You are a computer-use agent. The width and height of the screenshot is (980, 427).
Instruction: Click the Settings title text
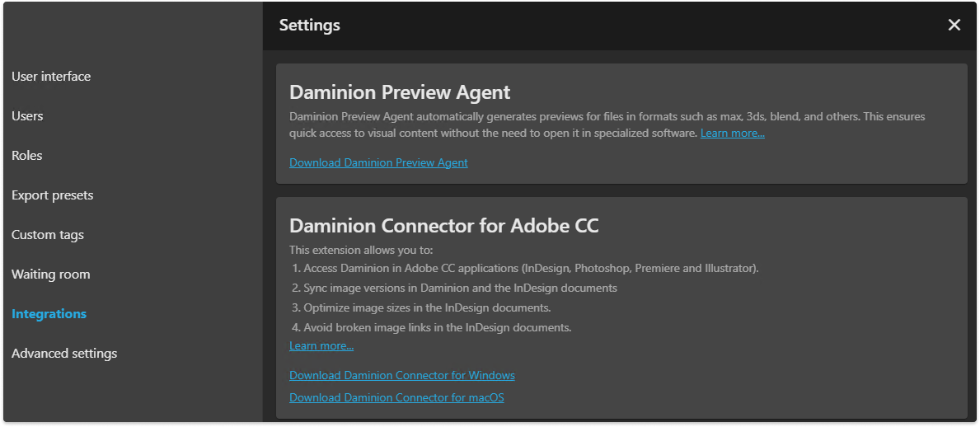pyautogui.click(x=309, y=26)
